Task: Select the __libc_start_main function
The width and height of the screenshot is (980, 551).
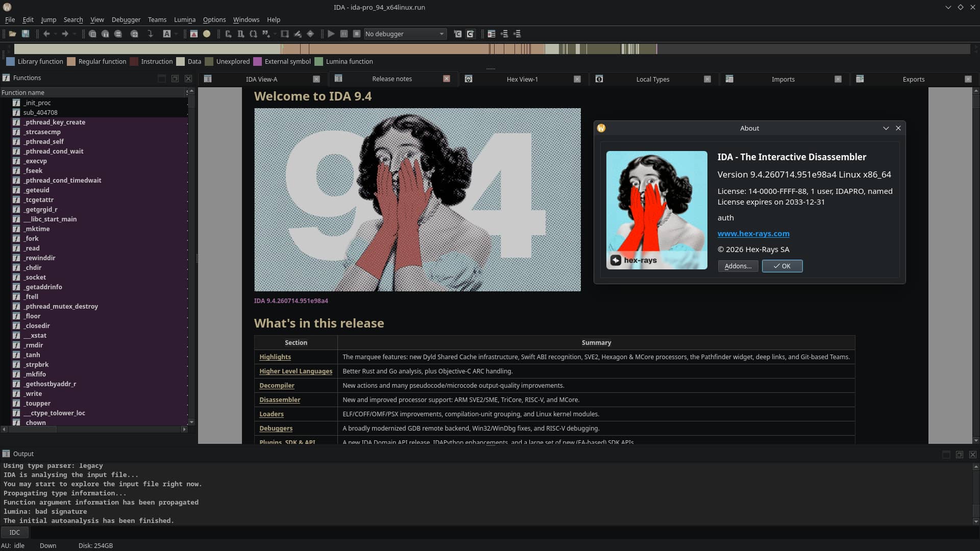Action: click(100, 219)
